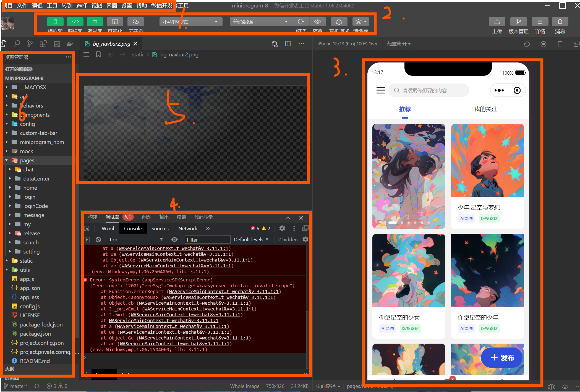
Task: Close the bg_navbar2.png editor tab
Action: coord(135,44)
